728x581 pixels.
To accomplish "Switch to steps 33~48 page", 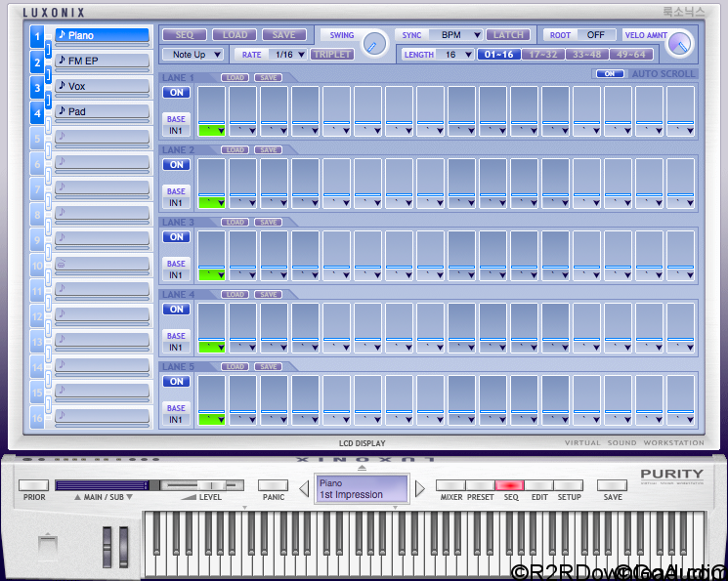I will point(587,55).
